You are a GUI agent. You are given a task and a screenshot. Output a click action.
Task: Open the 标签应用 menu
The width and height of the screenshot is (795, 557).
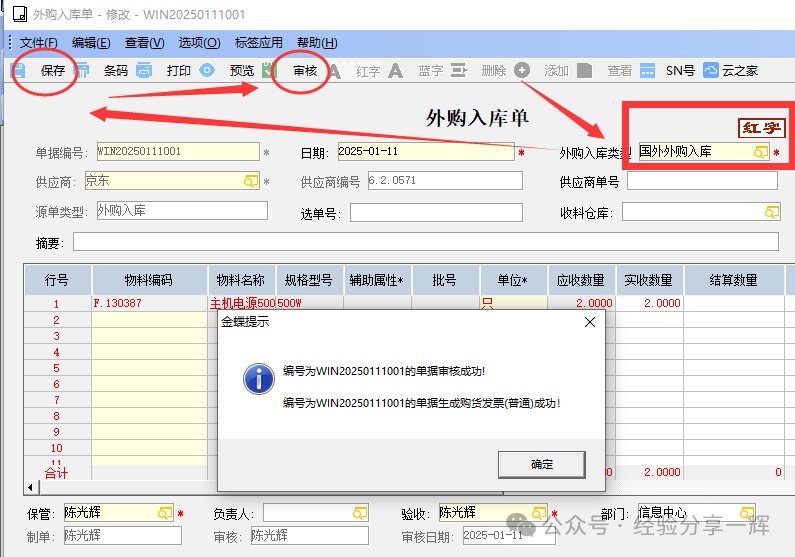tap(258, 43)
